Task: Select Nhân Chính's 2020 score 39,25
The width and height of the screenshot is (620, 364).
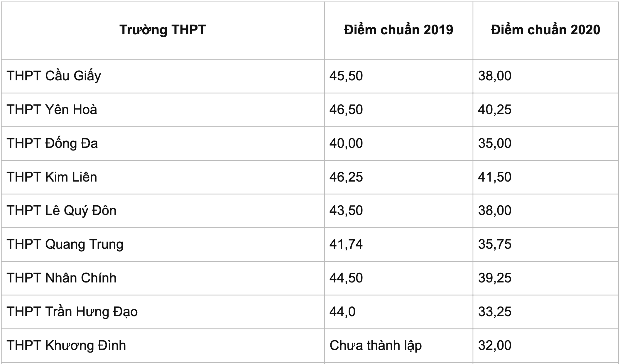Action: (495, 278)
